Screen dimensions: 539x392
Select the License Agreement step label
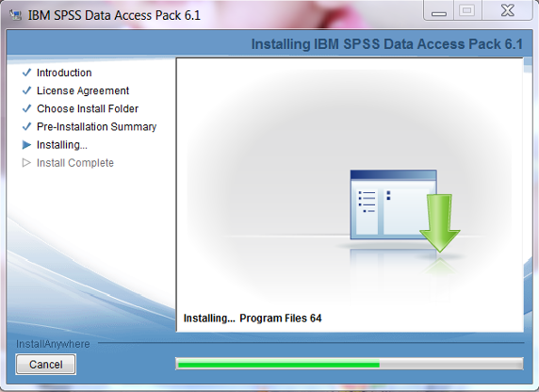pos(83,90)
